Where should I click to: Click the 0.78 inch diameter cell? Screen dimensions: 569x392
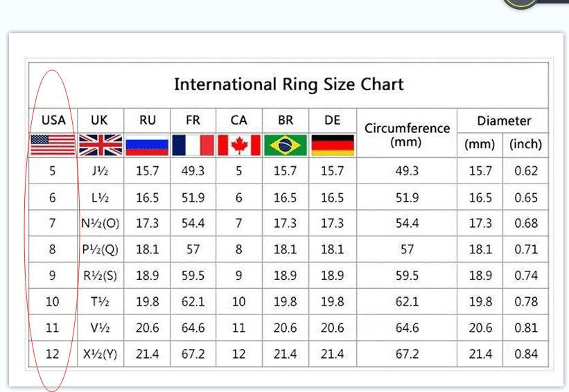pyautogui.click(x=526, y=302)
